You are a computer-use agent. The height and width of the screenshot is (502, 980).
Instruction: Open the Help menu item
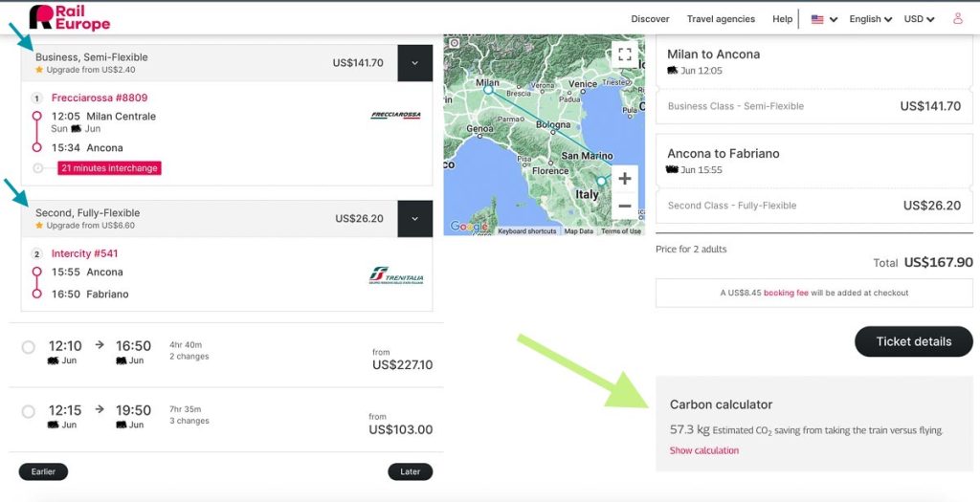click(782, 19)
